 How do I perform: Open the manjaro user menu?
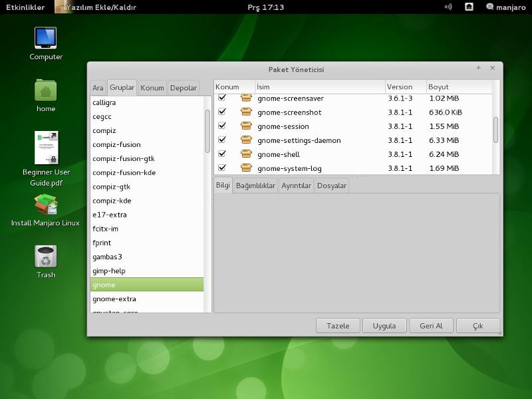pos(506,7)
